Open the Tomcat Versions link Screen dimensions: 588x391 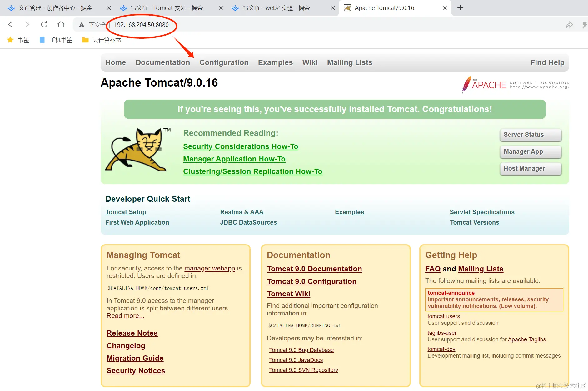click(x=475, y=222)
